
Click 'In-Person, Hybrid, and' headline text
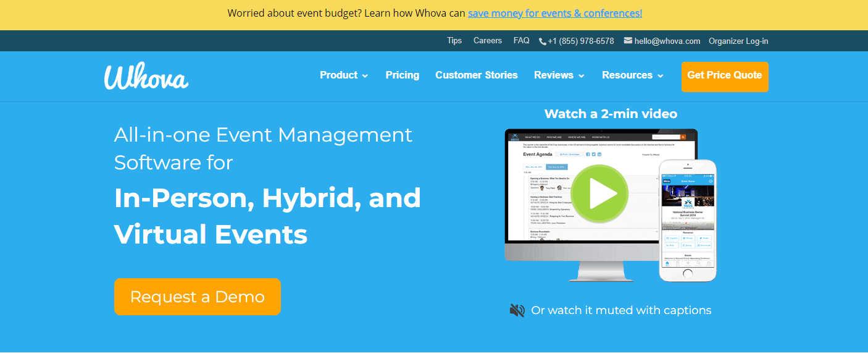coord(267,198)
